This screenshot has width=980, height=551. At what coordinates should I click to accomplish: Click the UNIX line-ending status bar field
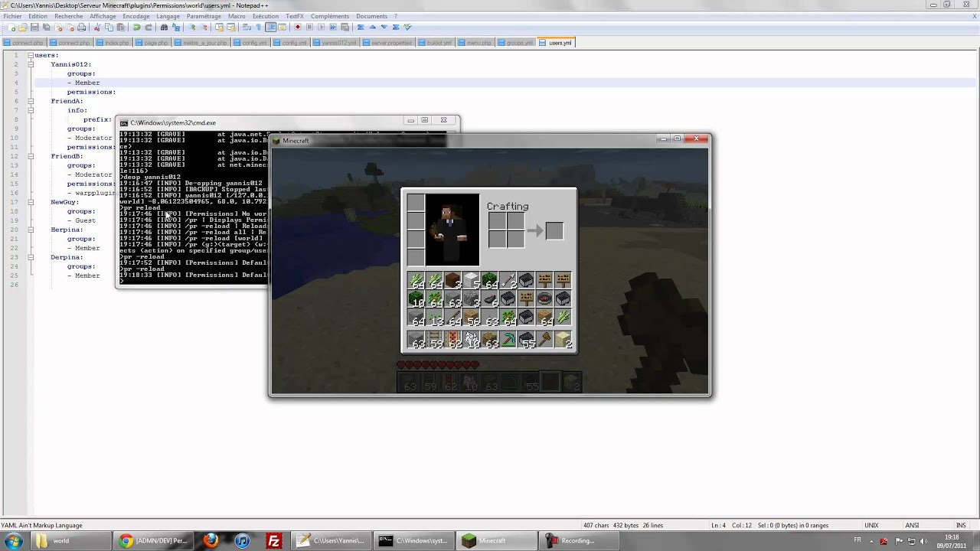871,526
